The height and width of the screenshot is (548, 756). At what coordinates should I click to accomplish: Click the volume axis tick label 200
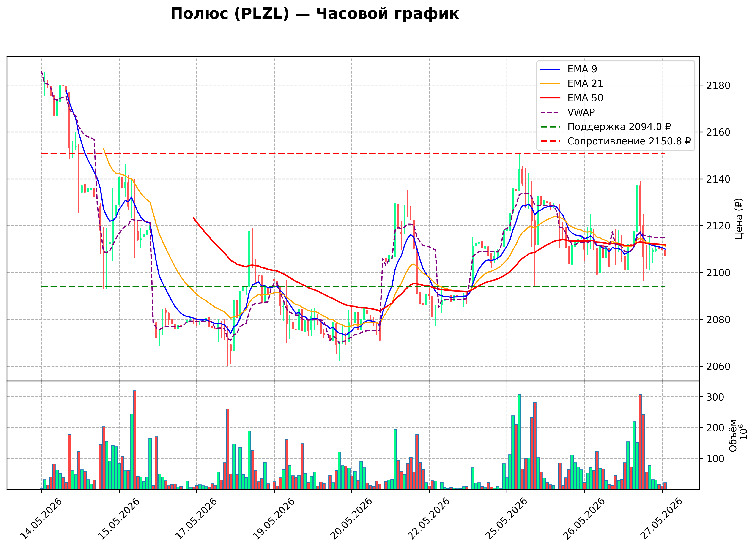click(715, 428)
